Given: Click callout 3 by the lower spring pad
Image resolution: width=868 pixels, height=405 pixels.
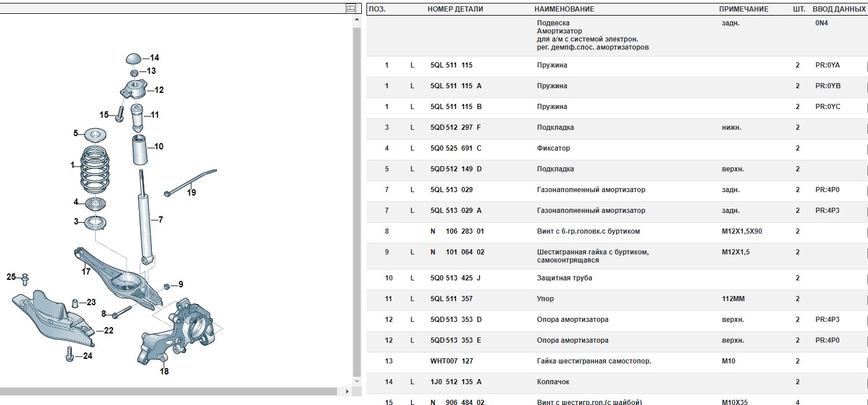Looking at the screenshot, I should [x=76, y=221].
